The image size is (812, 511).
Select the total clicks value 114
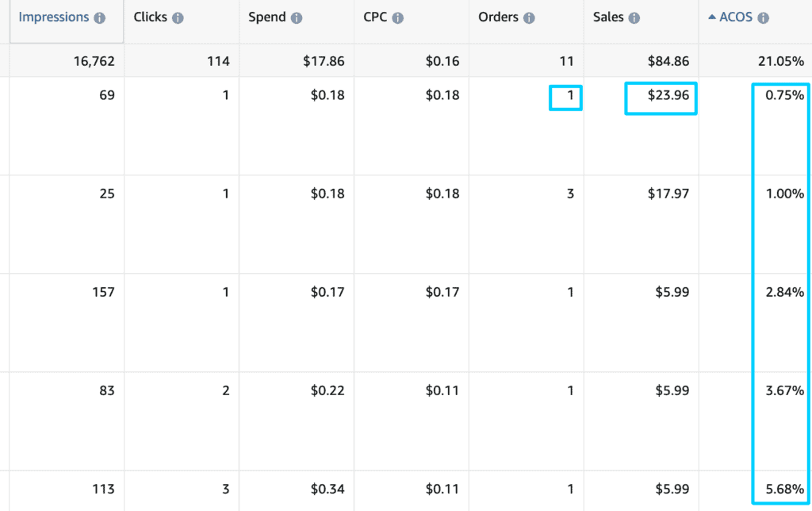click(x=219, y=61)
